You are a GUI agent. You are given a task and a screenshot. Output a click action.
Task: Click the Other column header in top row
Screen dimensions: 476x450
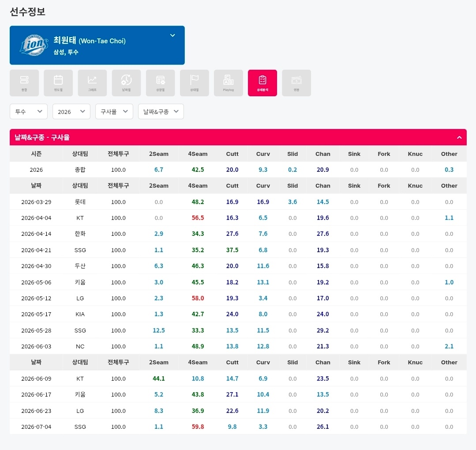pyautogui.click(x=449, y=154)
